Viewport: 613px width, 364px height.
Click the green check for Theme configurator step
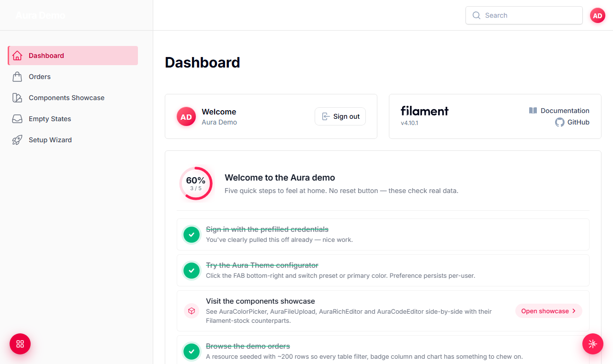click(x=192, y=271)
